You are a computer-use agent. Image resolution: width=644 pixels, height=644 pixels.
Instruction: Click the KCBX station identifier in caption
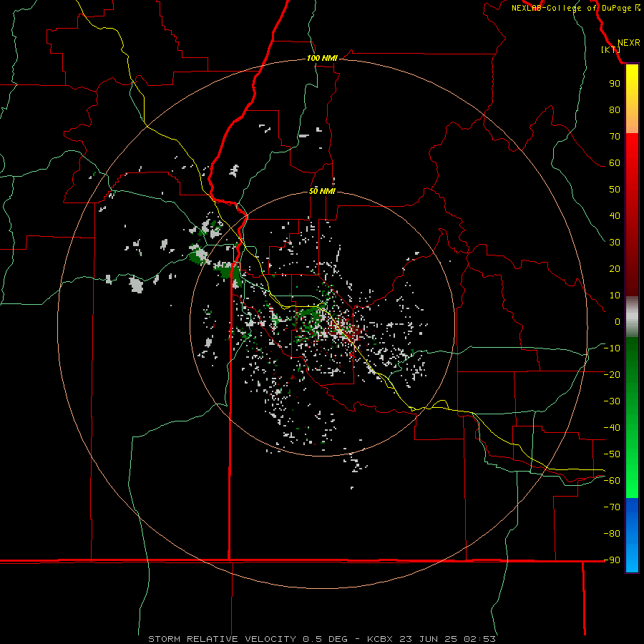(379, 639)
